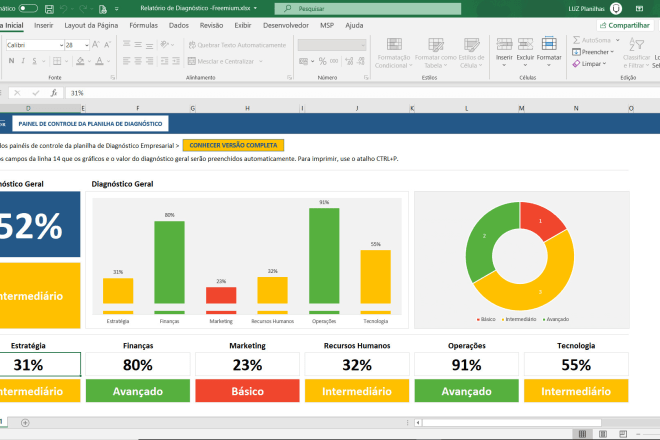This screenshot has width=660, height=440.
Task: Apply thousands separator 000 format
Action: [334, 61]
